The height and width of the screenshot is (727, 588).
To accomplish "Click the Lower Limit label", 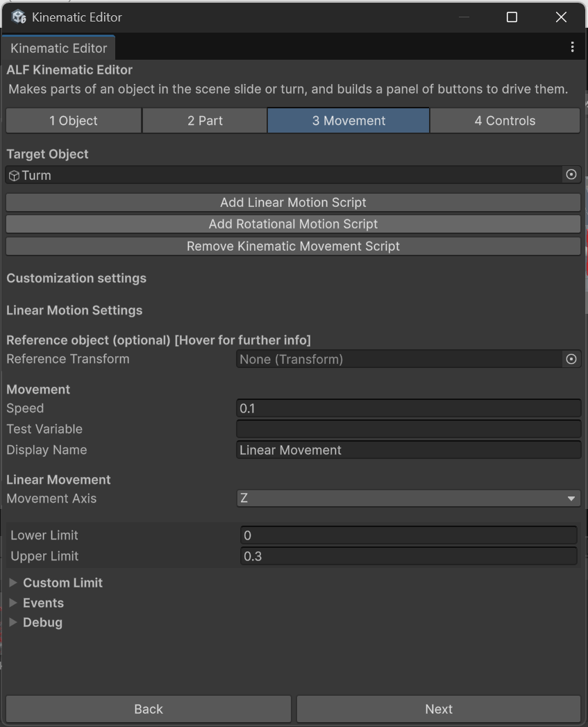I will 44,535.
